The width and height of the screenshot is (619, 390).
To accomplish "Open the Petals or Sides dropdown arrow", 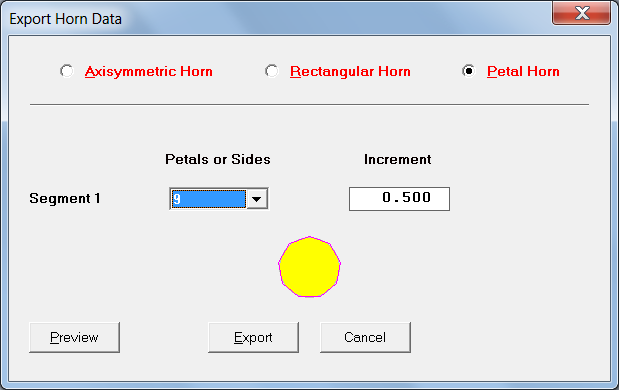I will [x=257, y=199].
